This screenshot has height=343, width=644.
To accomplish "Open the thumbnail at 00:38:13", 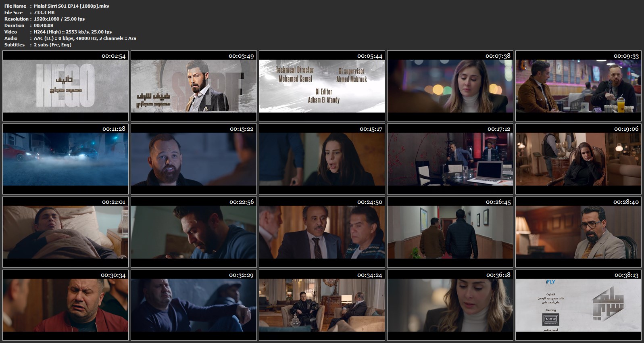I will tap(578, 305).
